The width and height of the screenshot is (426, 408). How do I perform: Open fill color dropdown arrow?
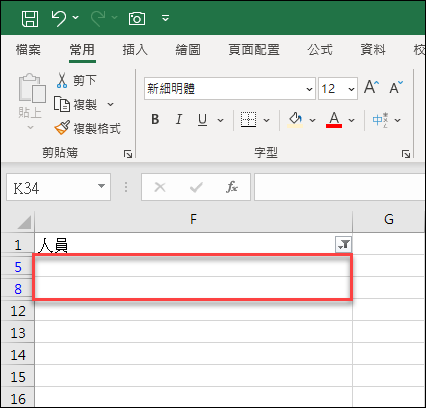[312, 120]
